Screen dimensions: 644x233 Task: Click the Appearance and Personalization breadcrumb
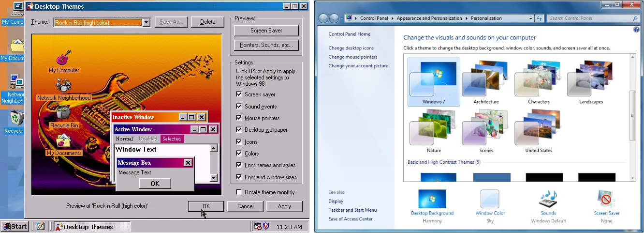tap(429, 18)
